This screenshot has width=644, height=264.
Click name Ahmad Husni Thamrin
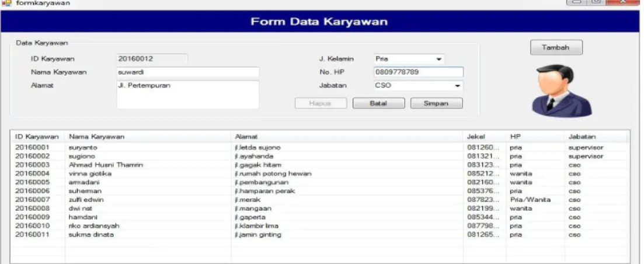(106, 165)
